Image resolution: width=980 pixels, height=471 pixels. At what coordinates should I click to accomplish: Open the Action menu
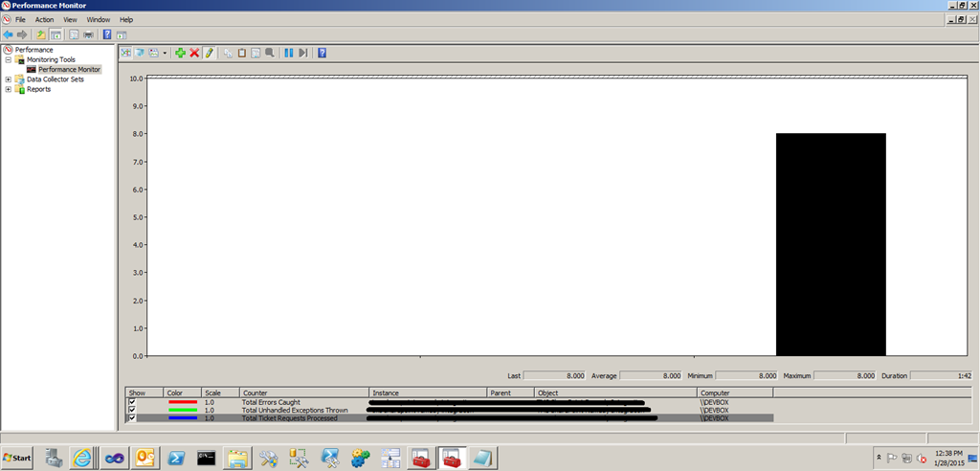click(x=44, y=19)
